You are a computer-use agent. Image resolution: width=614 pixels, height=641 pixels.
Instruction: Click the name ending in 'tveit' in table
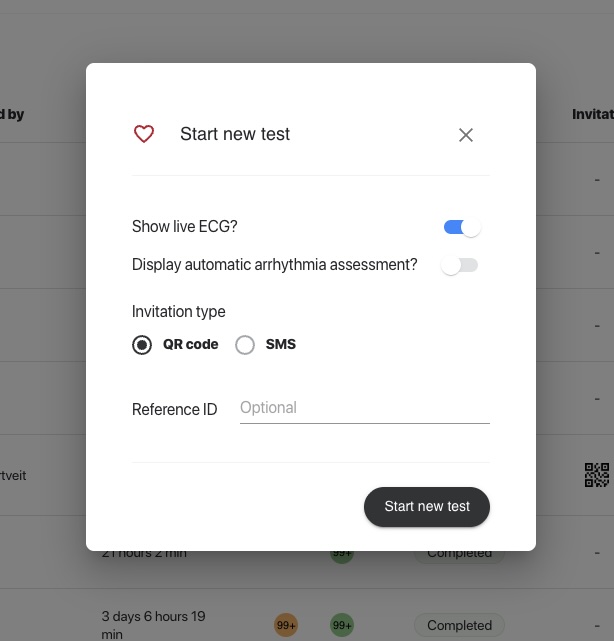tap(13, 475)
